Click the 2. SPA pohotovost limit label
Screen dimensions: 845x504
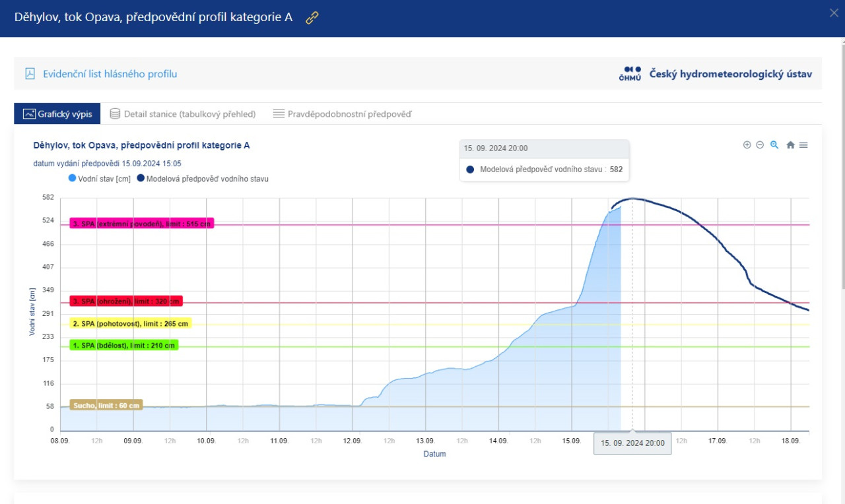tap(131, 324)
